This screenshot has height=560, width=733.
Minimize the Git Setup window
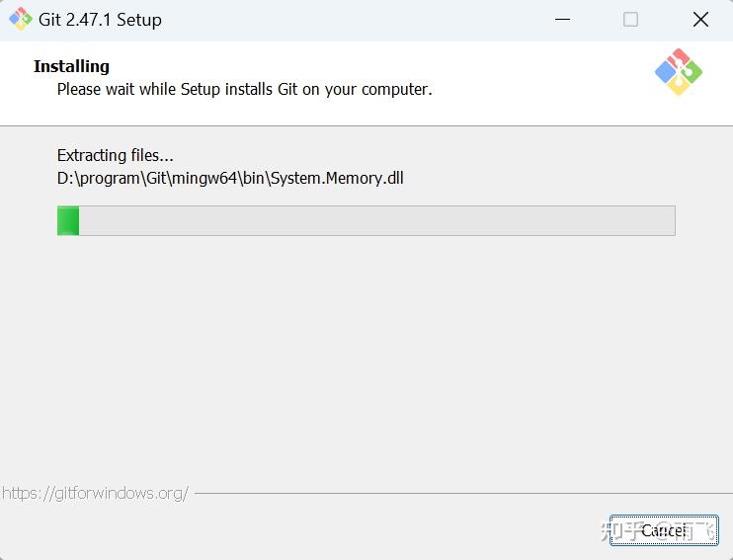(562, 20)
